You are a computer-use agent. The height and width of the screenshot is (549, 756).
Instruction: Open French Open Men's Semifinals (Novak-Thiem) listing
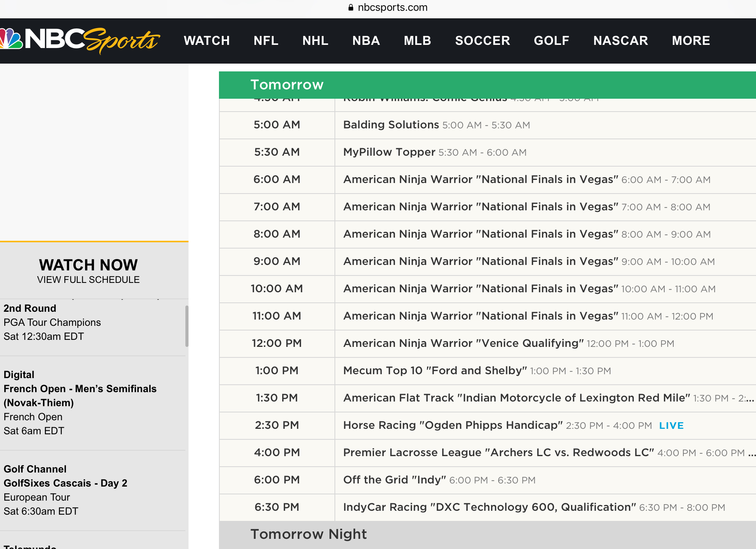pyautogui.click(x=92, y=403)
